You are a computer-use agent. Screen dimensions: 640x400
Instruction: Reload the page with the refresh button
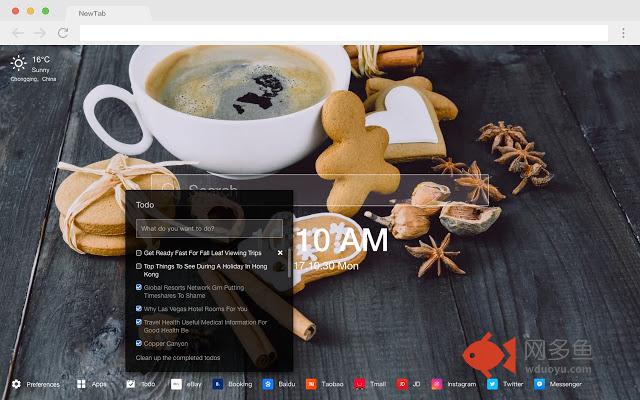pyautogui.click(x=62, y=33)
